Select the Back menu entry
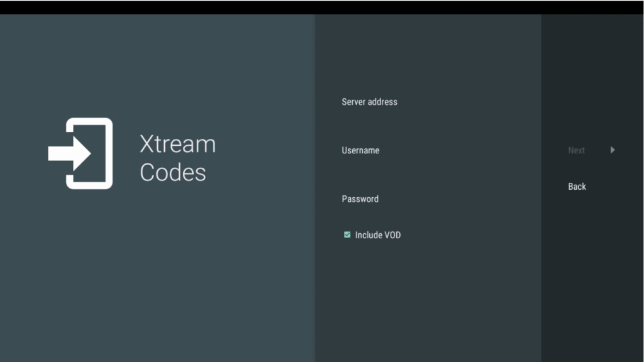 (576, 186)
